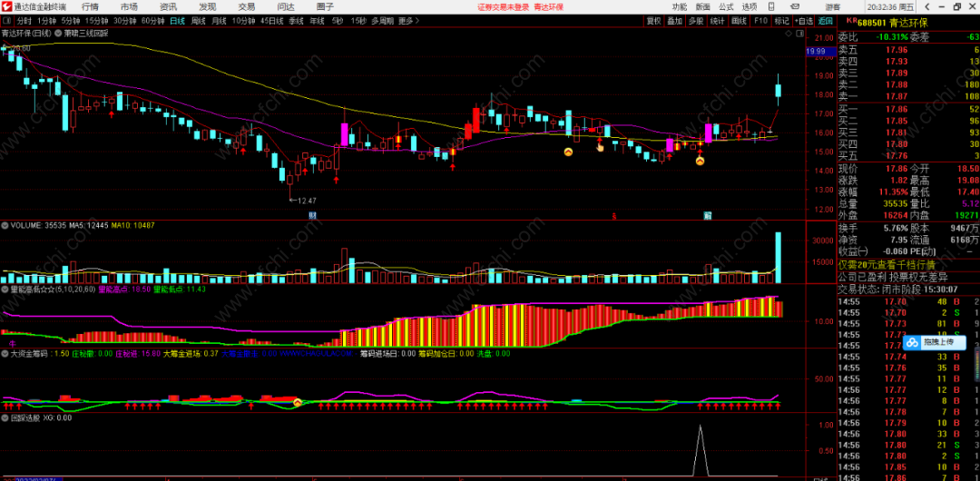
Task: Open the 市场 menu
Action: [130, 7]
